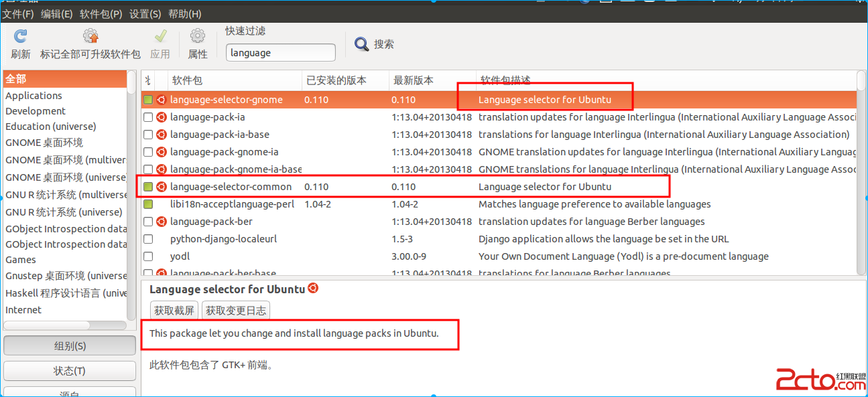The width and height of the screenshot is (868, 397).
Task: Click Ubuntu icon beside language-pack-gnome-ia-base
Action: [x=162, y=169]
